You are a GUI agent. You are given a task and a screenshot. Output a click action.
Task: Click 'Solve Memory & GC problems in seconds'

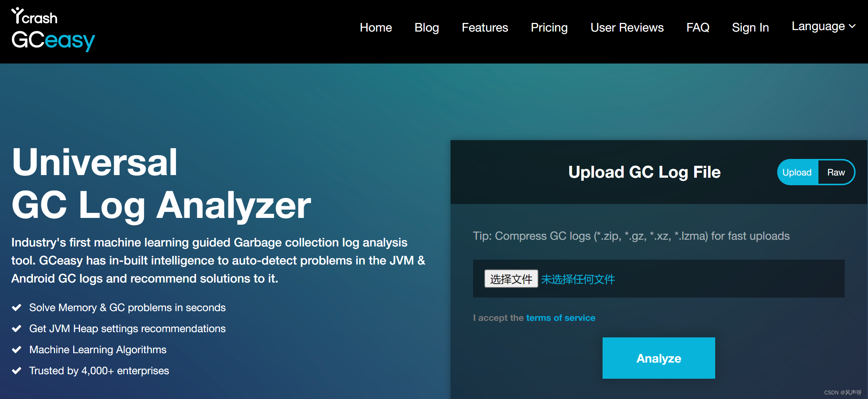point(127,308)
